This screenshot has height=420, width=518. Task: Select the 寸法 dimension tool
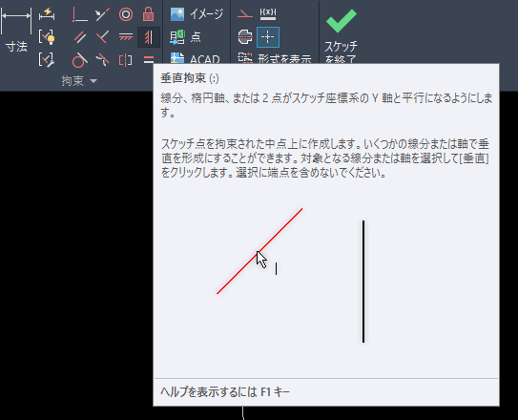tap(16, 30)
